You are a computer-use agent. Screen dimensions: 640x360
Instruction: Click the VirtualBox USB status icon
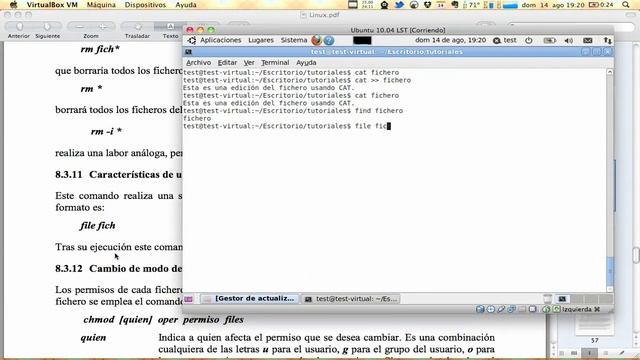tap(501, 309)
